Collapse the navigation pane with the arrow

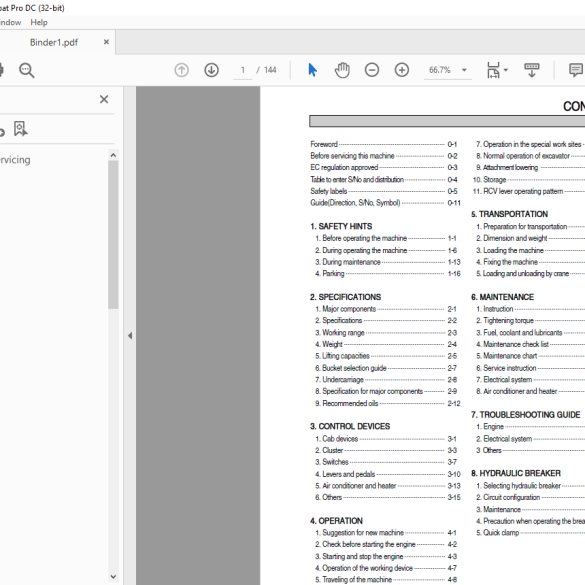point(130,336)
